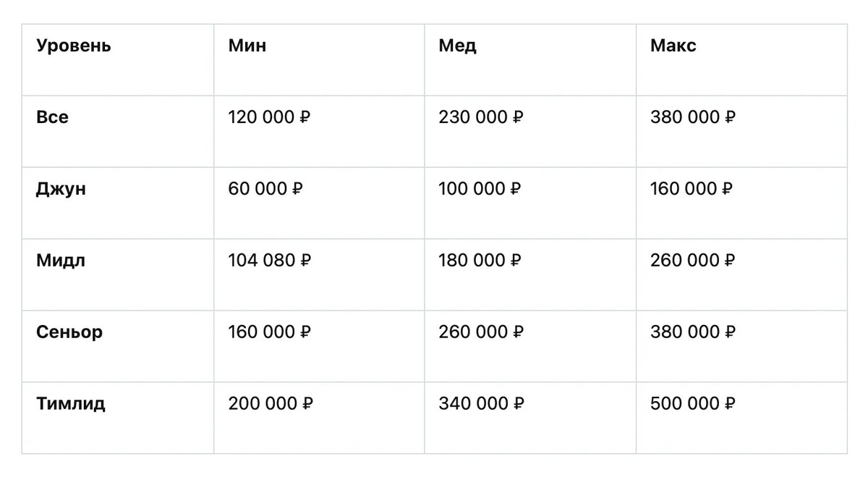Click the 120 000 ₽ cell
The height and width of the screenshot is (480, 868).
coord(269,117)
